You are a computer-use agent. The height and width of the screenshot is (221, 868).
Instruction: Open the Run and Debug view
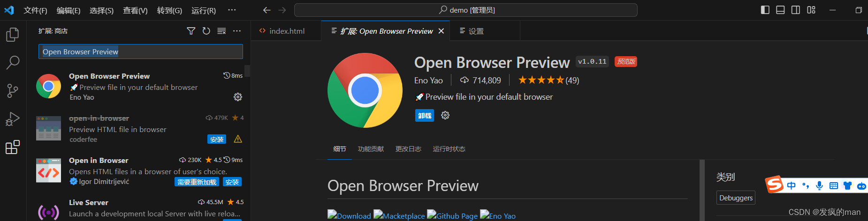point(13,119)
